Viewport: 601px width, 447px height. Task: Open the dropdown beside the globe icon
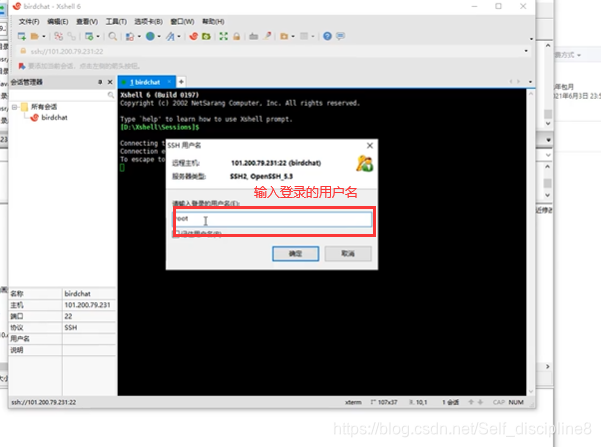[159, 36]
